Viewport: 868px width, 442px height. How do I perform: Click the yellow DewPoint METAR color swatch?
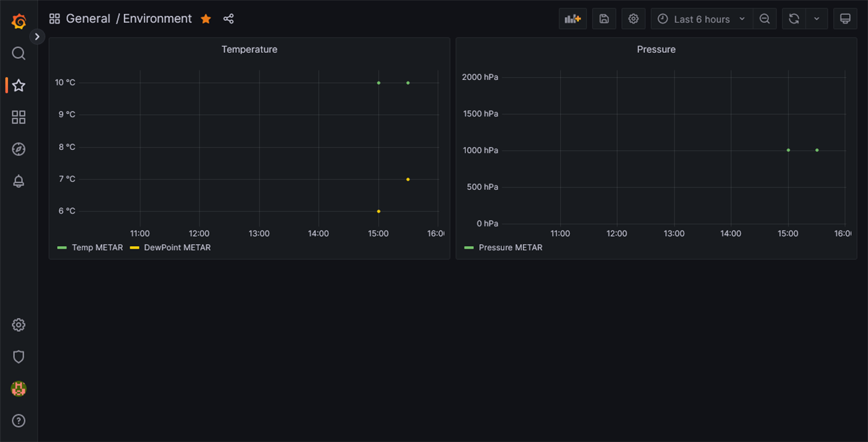pos(134,247)
